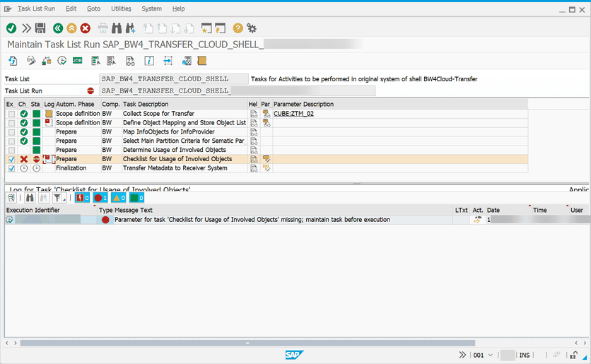Open the filter funnel dropdown in log toolbar
This screenshot has height=364, width=591.
[59, 198]
